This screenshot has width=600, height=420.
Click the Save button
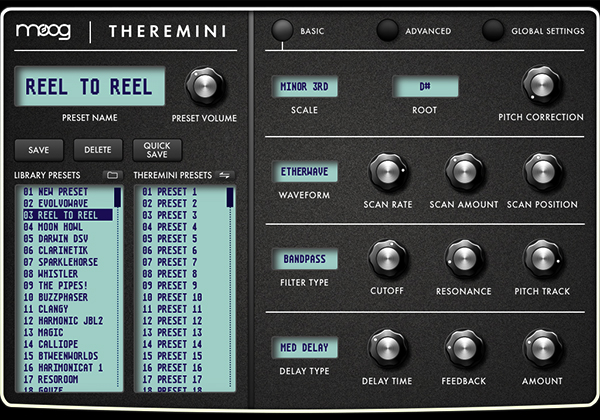tap(39, 150)
